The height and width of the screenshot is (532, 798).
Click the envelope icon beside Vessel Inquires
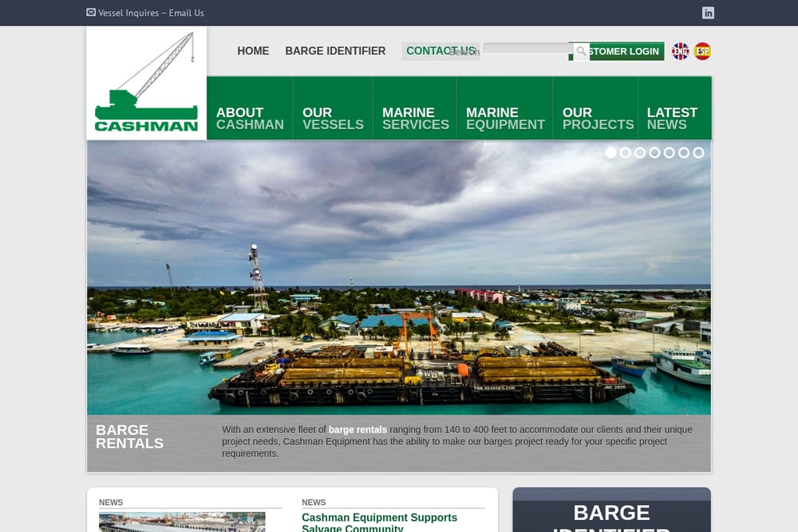[91, 12]
